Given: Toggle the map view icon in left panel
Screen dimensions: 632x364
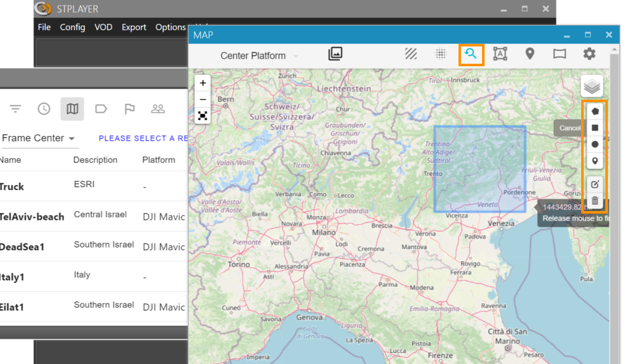Looking at the screenshot, I should pos(72,108).
